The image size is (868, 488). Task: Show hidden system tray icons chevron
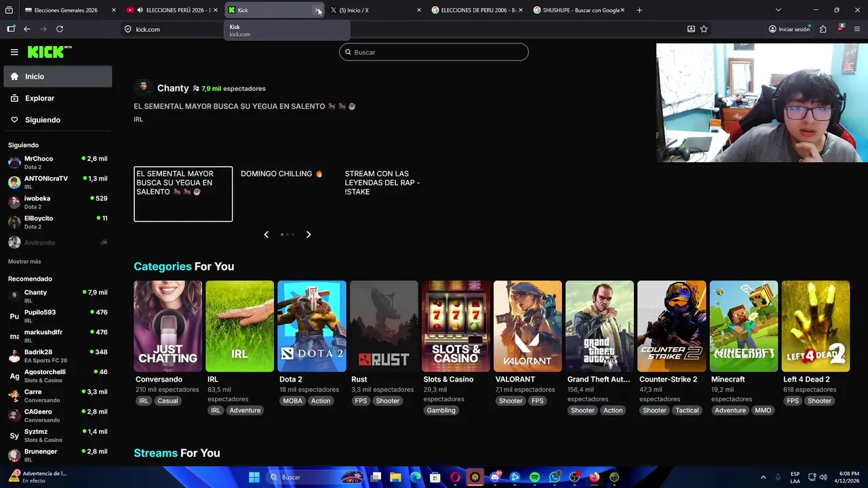click(764, 477)
